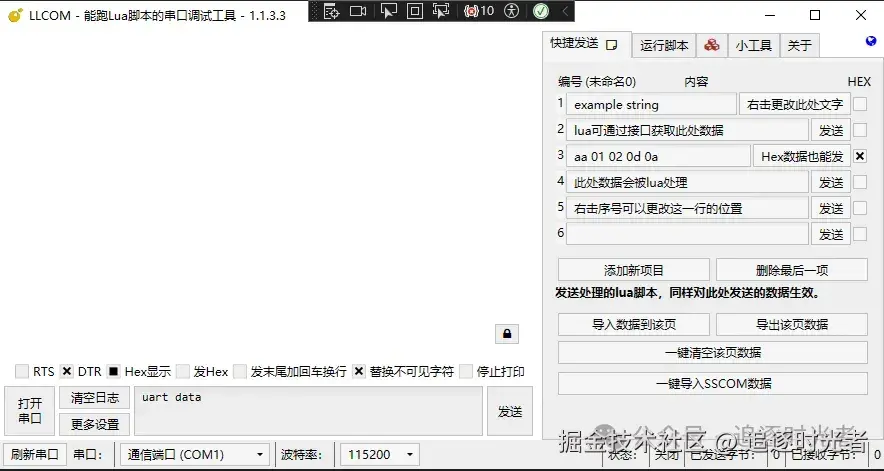Click the camera icon in debug toolbar

pyautogui.click(x=358, y=11)
